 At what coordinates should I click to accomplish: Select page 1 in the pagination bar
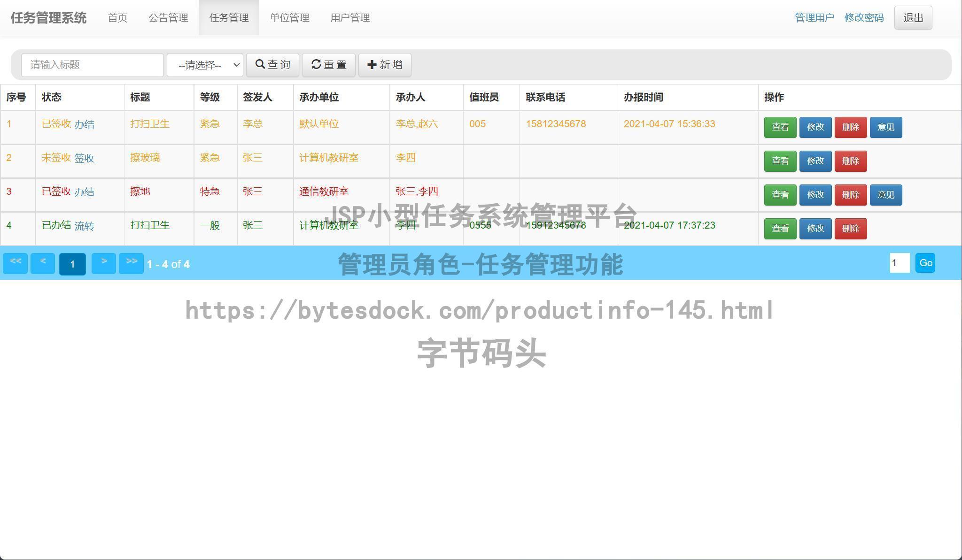(x=72, y=264)
